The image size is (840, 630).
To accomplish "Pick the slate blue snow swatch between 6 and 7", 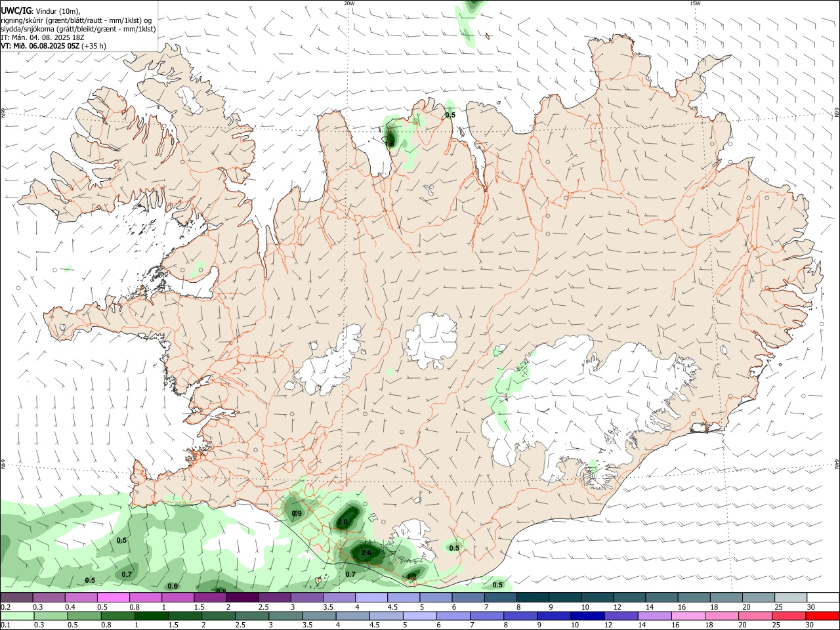I will point(468,598).
